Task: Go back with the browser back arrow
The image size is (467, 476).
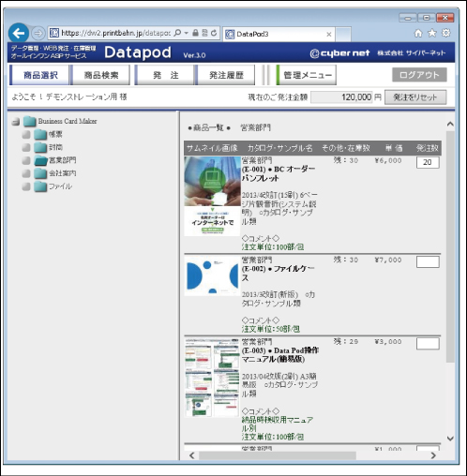Action: pos(19,33)
